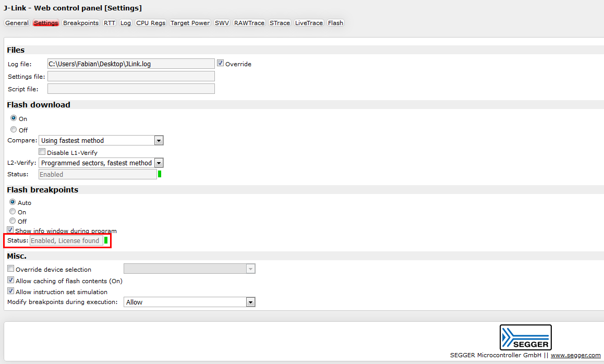Click the Flash download Status field
Image resolution: width=604 pixels, height=364 pixels.
[x=98, y=174]
